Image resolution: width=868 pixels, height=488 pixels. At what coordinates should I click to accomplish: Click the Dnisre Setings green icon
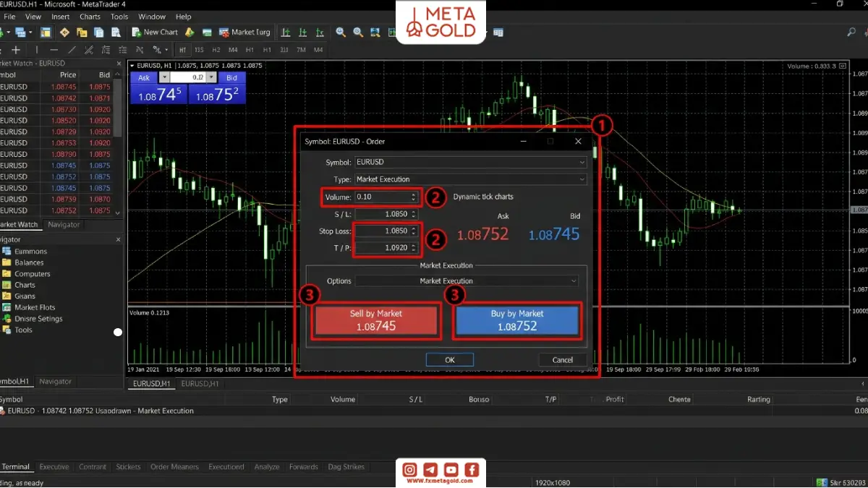point(7,319)
